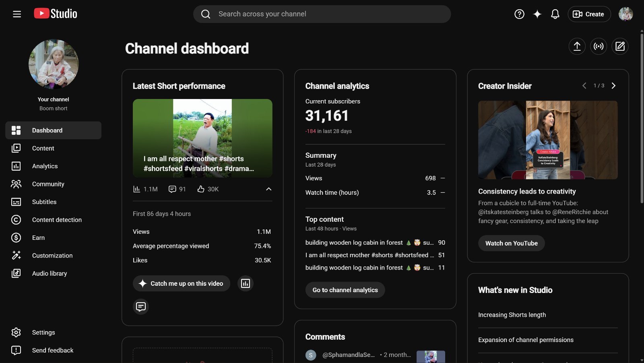The width and height of the screenshot is (644, 363).
Task: Open the sparkle Ask Studio icon
Action: [x=537, y=14]
